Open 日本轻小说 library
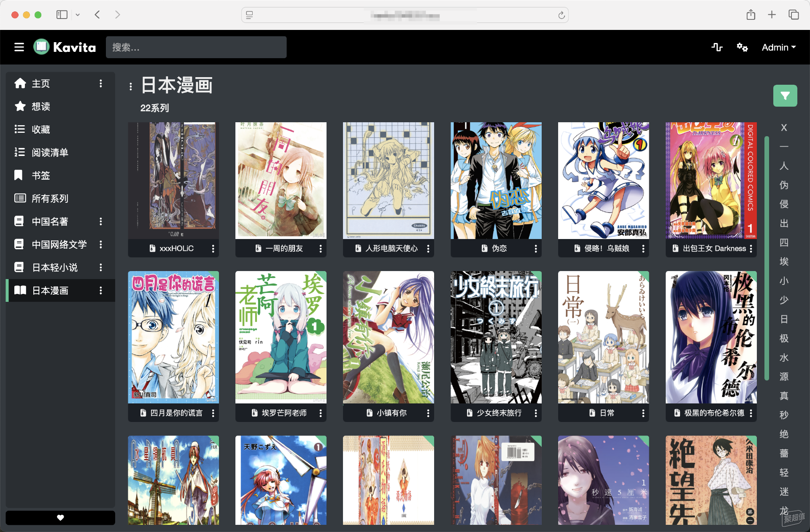 click(55, 267)
